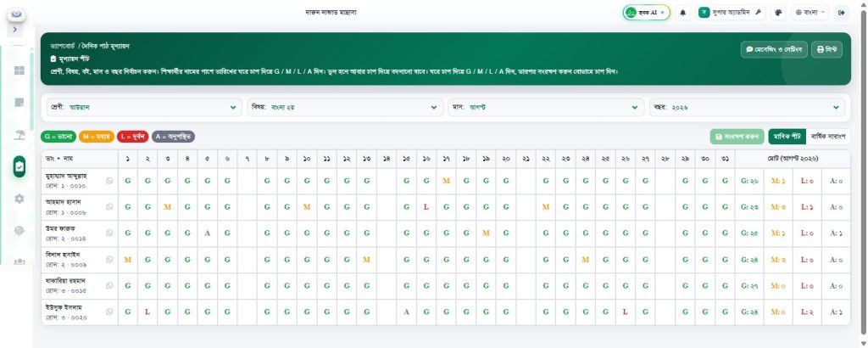Open the gear settings icon in sidebar
Viewport: 868px width, 348px height.
click(x=19, y=199)
